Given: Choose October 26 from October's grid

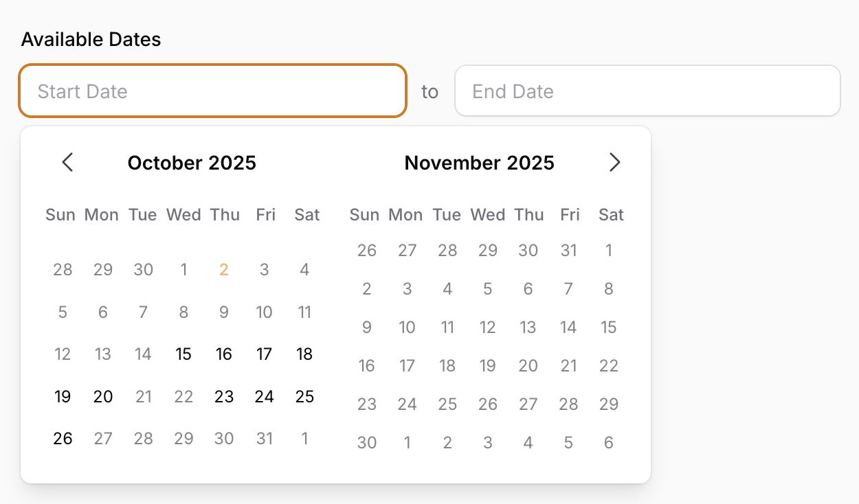Looking at the screenshot, I should tap(63, 438).
